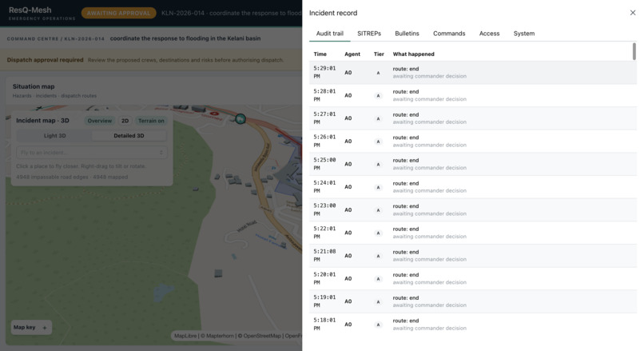This screenshot has height=351, width=644.
Task: Click tier A badge in 5:21:08 row
Action: [x=378, y=256]
